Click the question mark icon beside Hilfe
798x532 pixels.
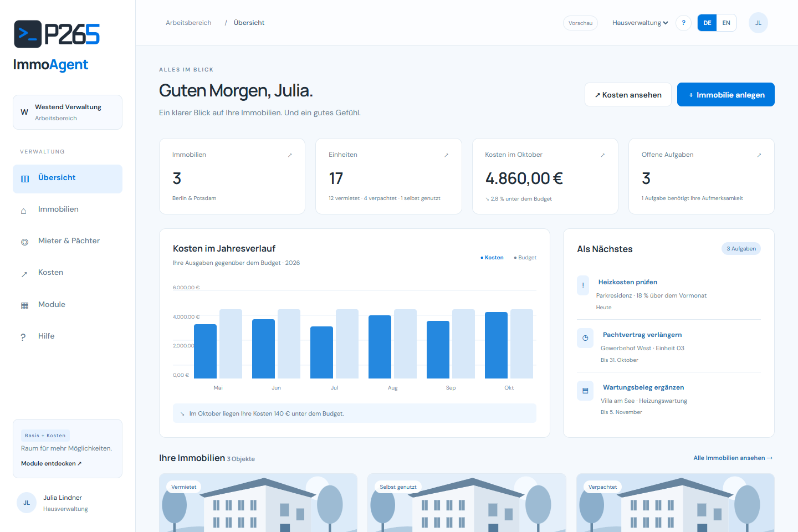point(23,337)
